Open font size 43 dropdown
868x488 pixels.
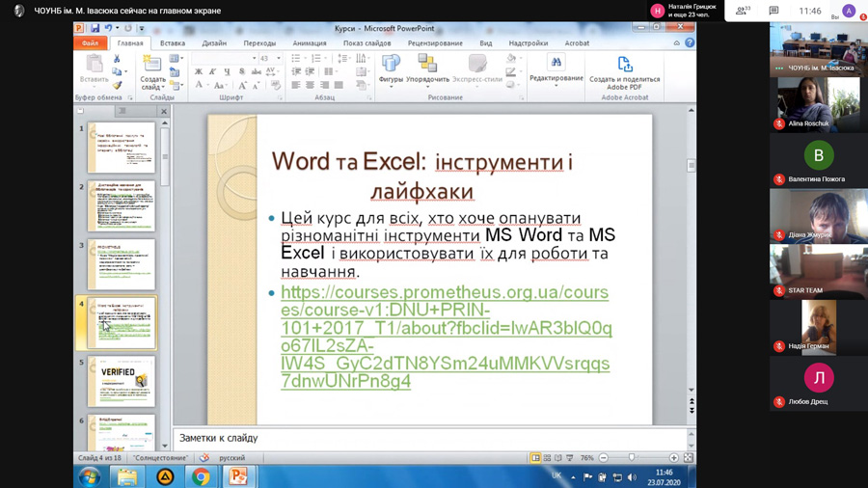click(279, 59)
